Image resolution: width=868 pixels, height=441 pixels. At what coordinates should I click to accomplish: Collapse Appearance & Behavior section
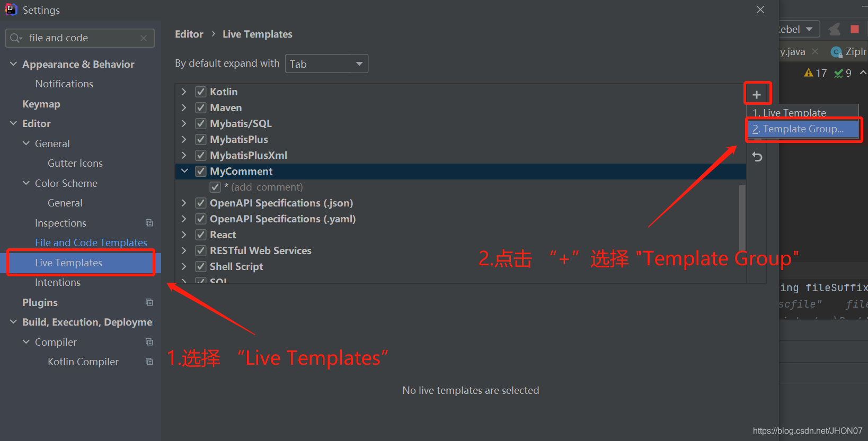[x=13, y=64]
